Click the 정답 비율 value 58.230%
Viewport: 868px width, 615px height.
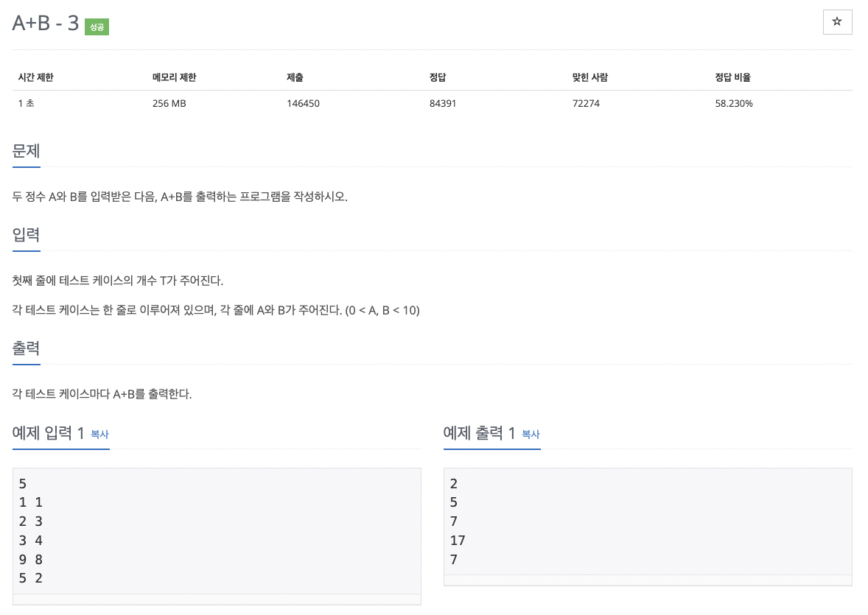[733, 103]
